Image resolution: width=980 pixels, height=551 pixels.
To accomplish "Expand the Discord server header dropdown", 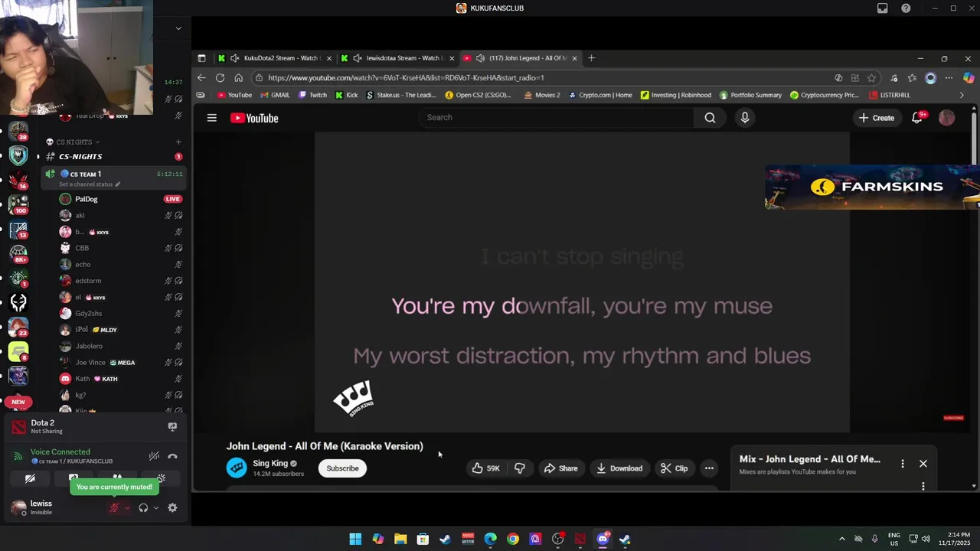I will pos(178,28).
